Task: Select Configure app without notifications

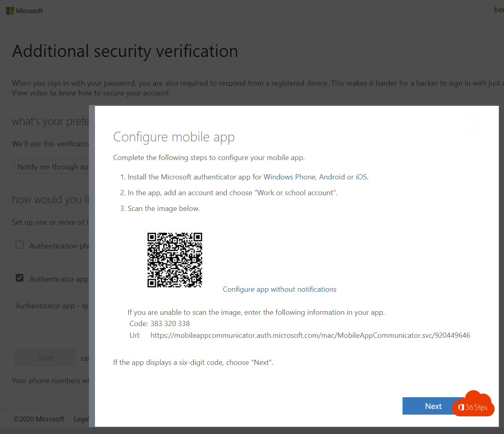Action: [279, 289]
